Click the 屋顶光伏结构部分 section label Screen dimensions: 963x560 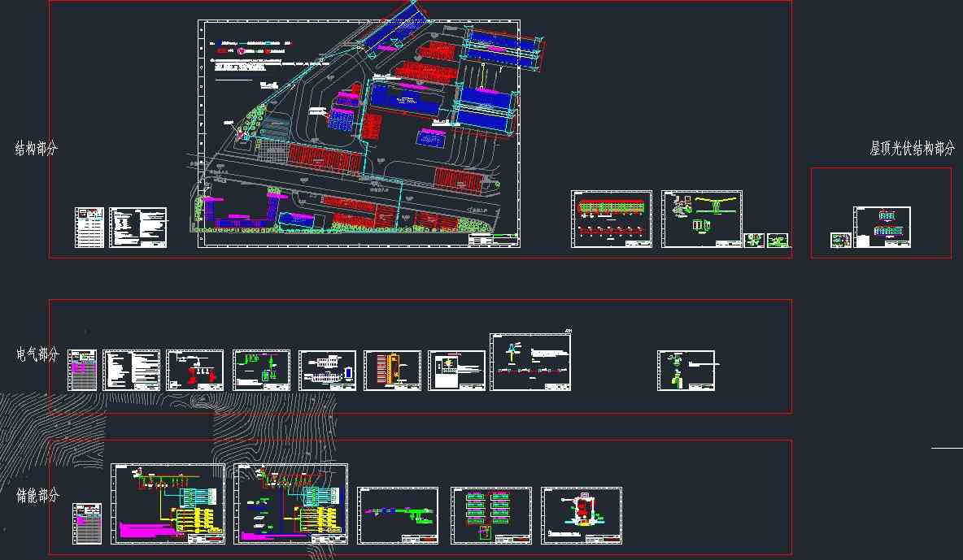pyautogui.click(x=912, y=149)
